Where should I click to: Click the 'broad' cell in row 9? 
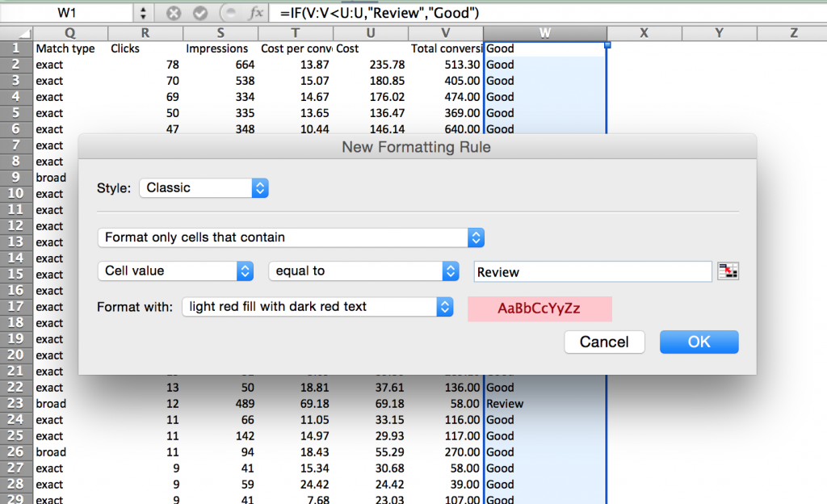coord(51,178)
